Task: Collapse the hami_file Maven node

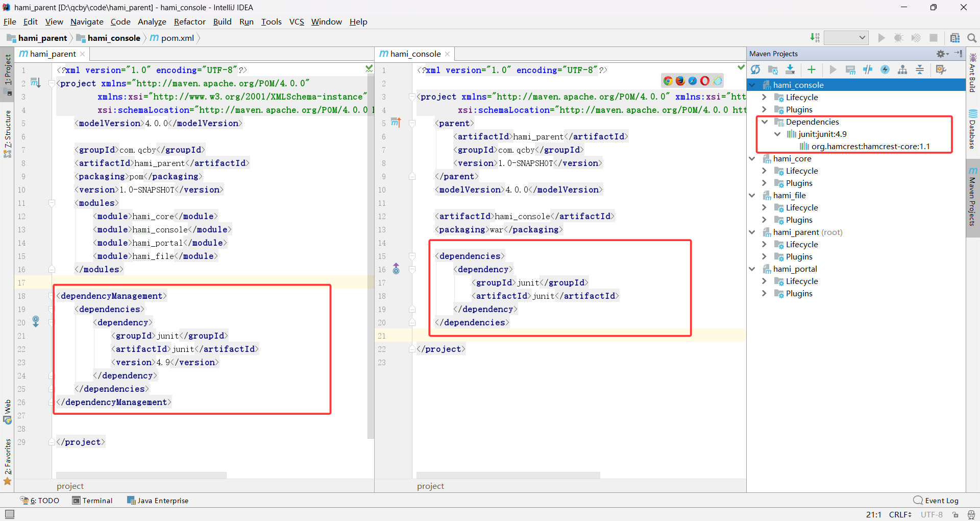Action: pos(752,195)
